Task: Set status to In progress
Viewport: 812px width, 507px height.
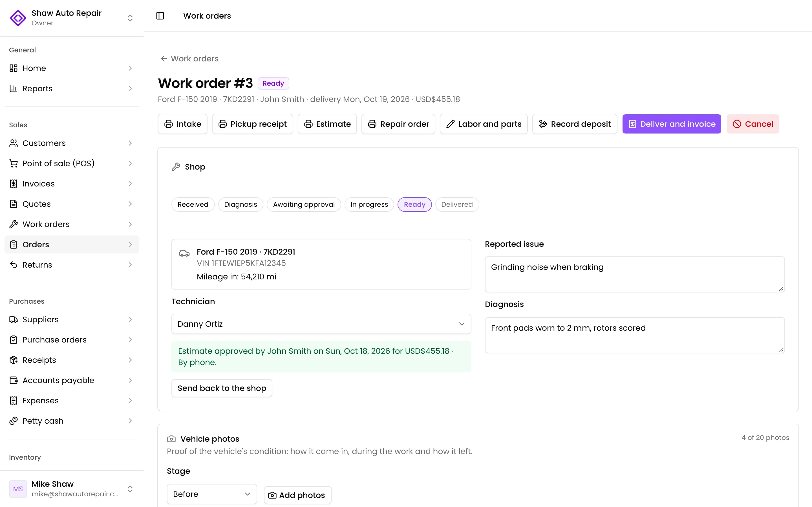Action: pos(369,204)
